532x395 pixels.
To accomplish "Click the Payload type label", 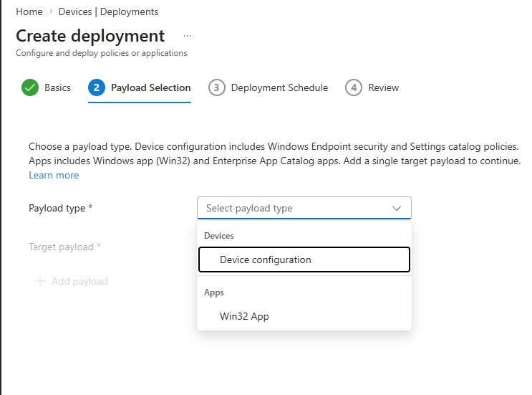I will click(x=57, y=208).
